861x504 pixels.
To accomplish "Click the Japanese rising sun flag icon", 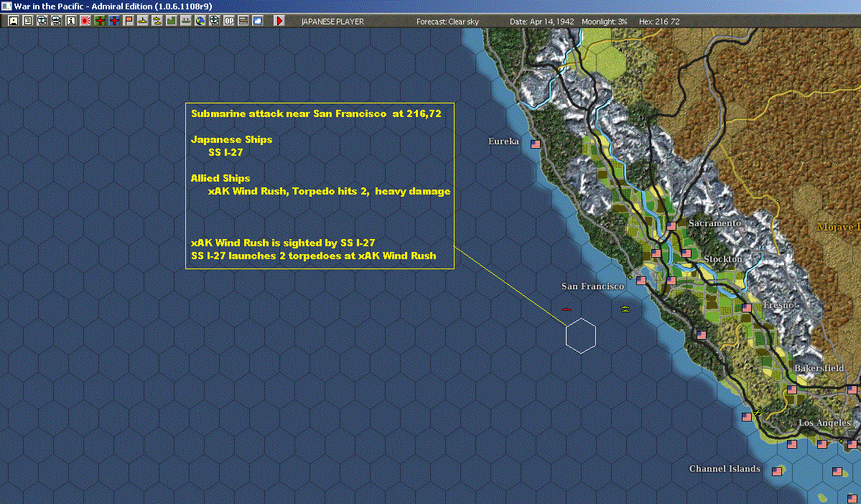I will [85, 21].
